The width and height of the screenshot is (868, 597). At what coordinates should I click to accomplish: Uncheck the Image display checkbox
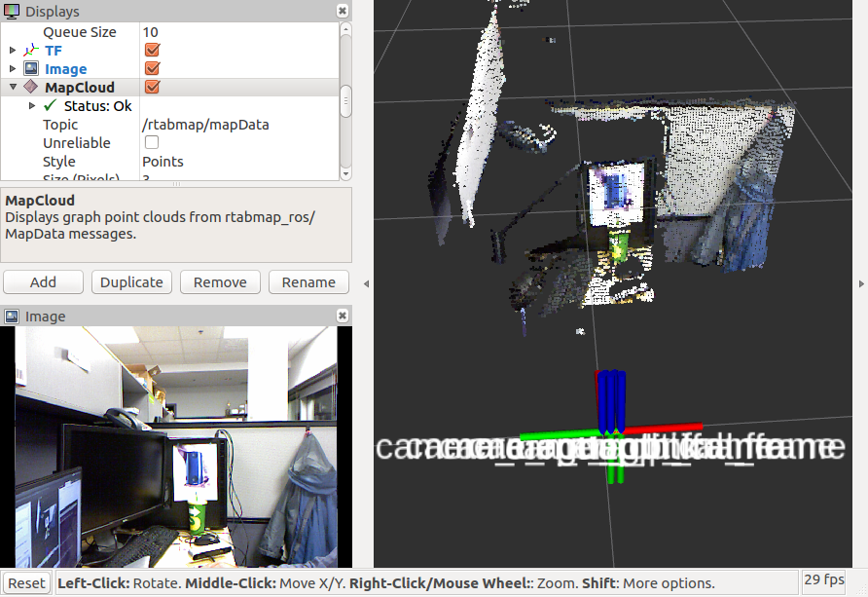152,69
